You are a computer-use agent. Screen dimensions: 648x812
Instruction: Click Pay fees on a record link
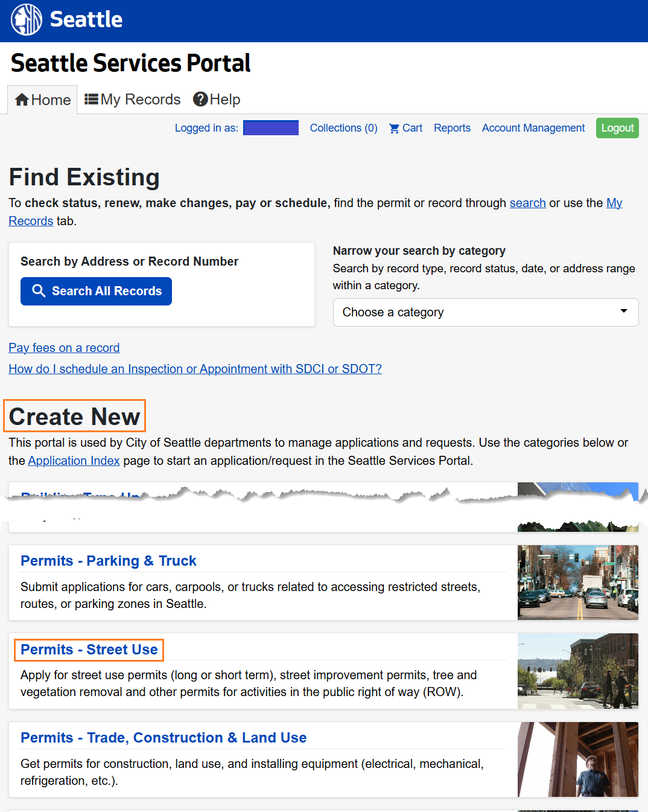64,348
